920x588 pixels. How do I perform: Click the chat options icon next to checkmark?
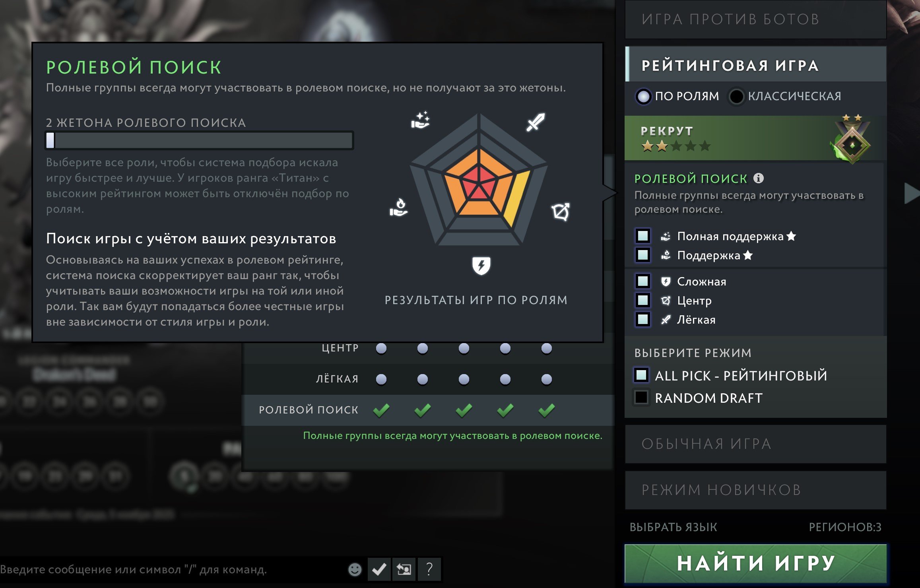click(x=404, y=569)
